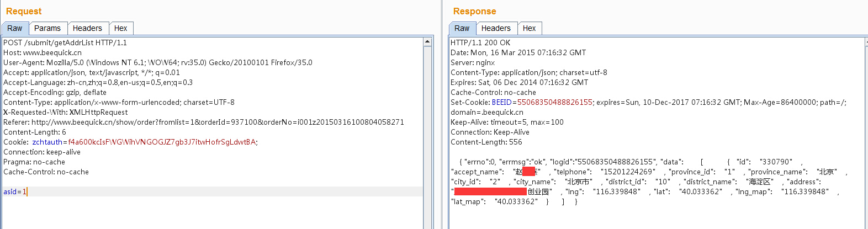Switch to the Request Params tab
The image size is (868, 229).
tap(47, 28)
